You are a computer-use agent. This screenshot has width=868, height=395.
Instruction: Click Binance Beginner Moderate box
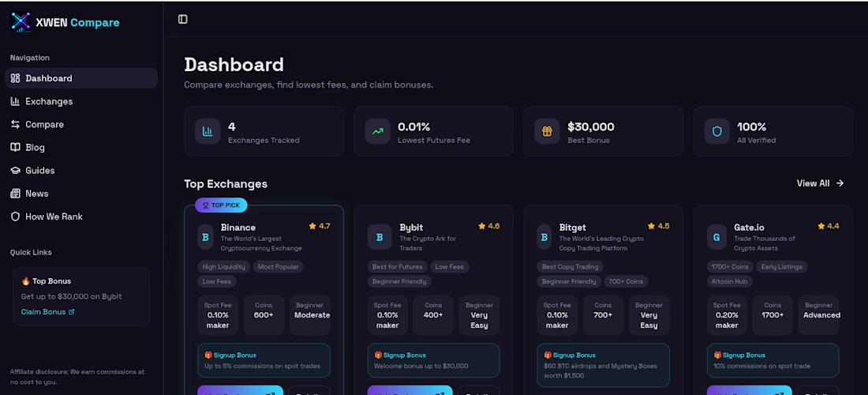(x=310, y=315)
